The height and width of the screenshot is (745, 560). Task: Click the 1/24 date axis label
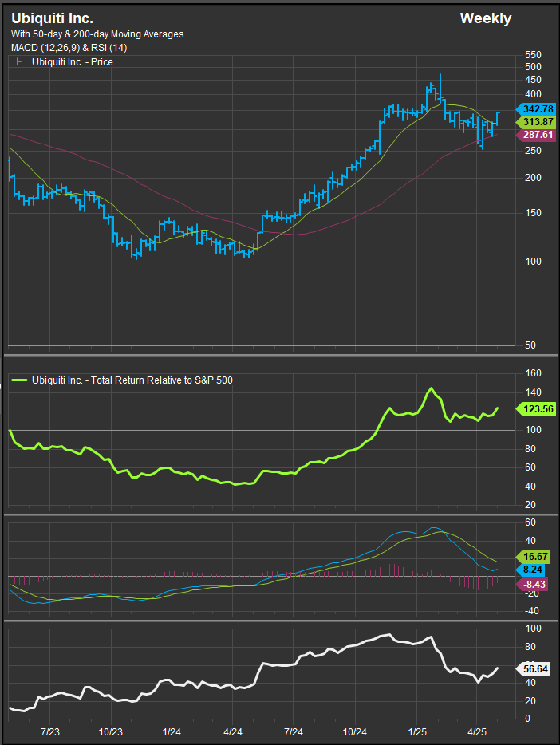coord(172,732)
